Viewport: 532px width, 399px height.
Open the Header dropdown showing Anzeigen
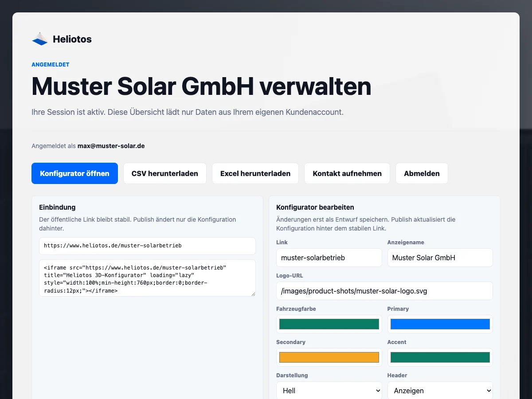[x=440, y=391]
